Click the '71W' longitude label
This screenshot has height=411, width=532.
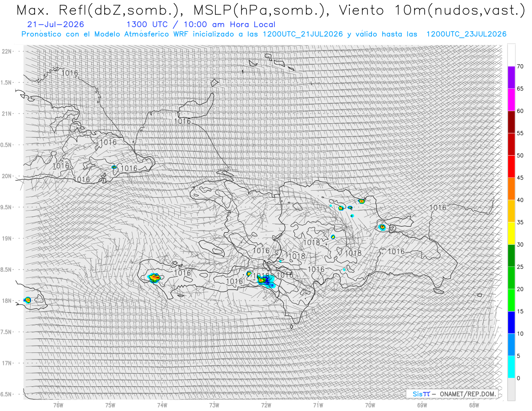[318, 405]
